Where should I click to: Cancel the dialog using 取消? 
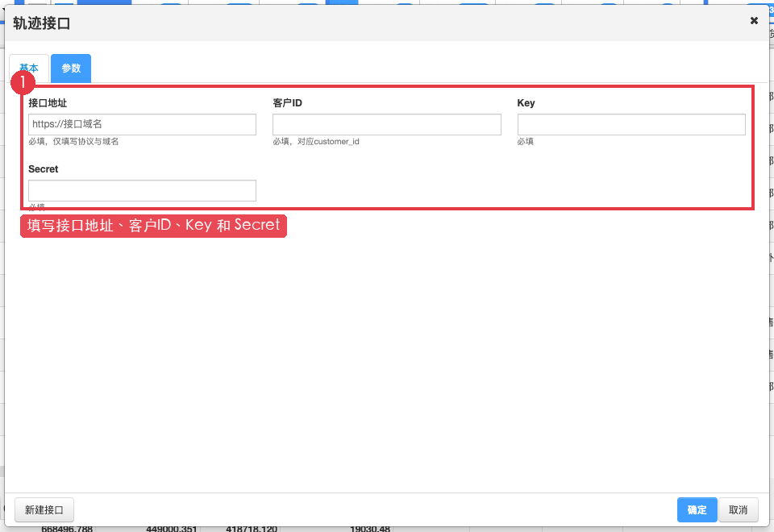739,509
